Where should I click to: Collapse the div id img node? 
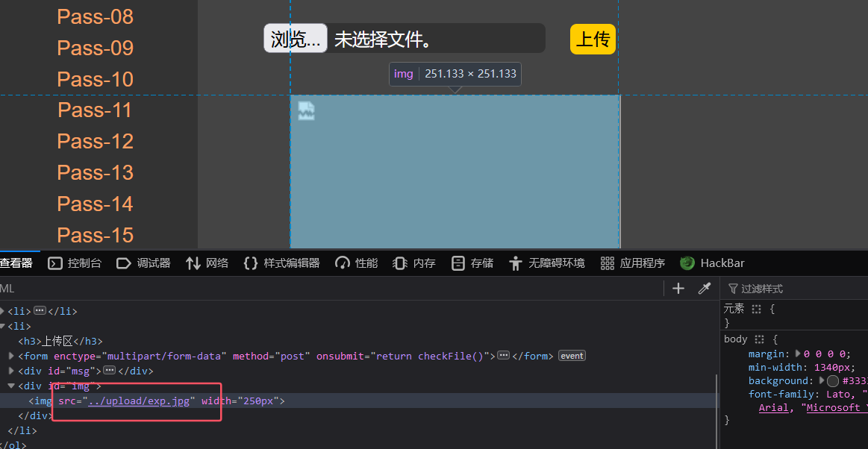click(x=12, y=386)
